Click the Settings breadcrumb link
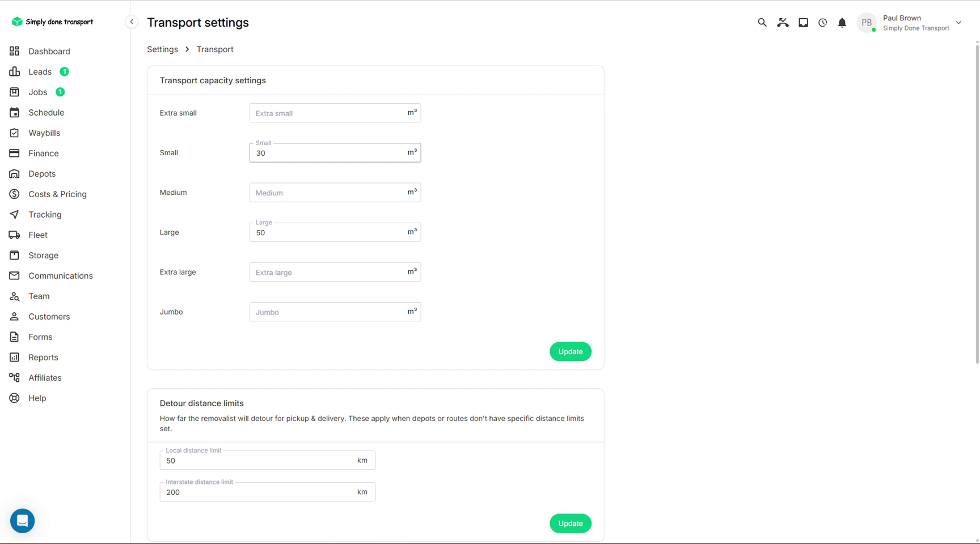The image size is (980, 544). point(162,49)
